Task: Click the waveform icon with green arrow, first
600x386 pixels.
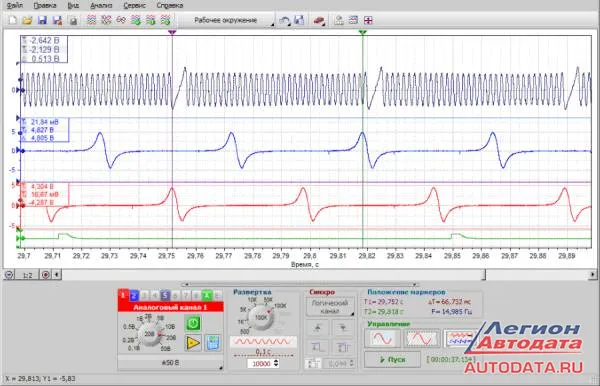Action: pos(136,20)
